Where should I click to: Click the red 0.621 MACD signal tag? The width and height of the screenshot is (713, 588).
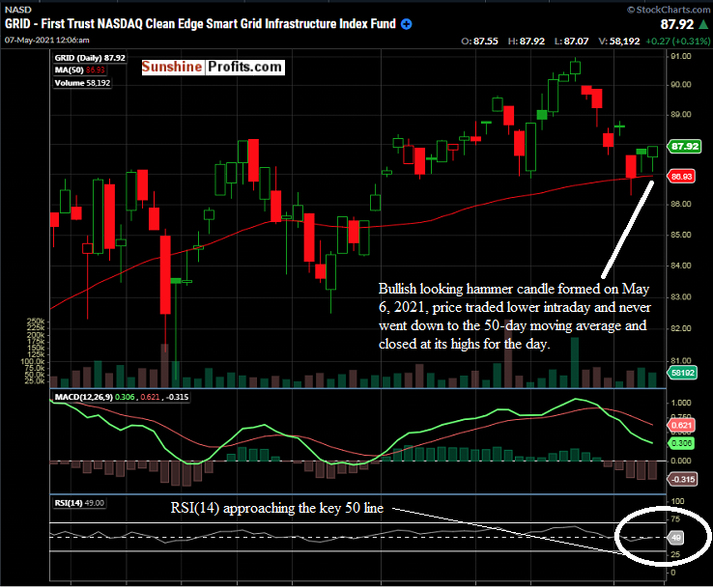click(681, 426)
